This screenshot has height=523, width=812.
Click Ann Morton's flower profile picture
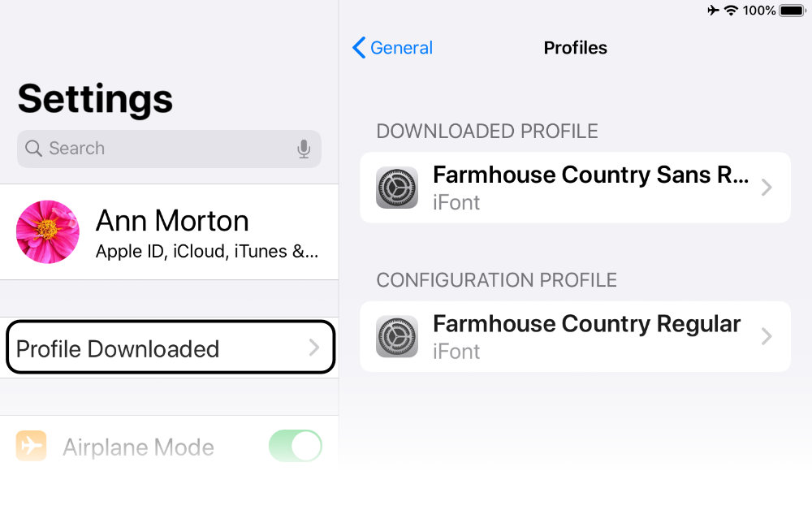[48, 231]
